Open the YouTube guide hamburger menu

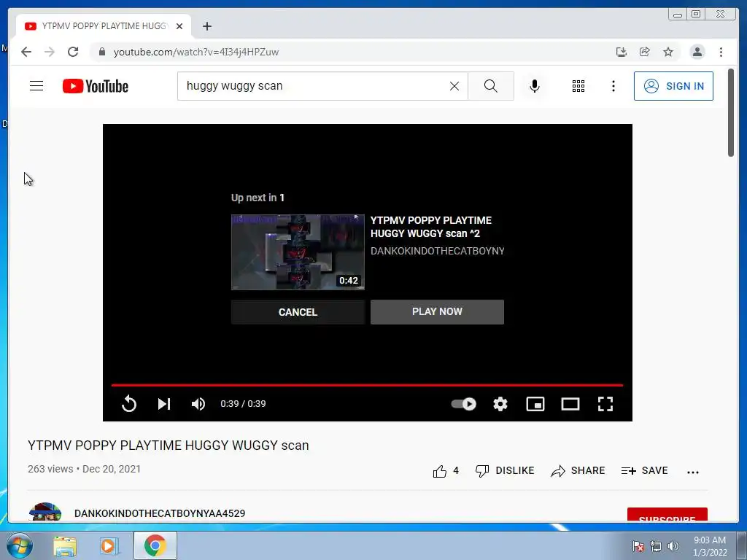pos(36,86)
